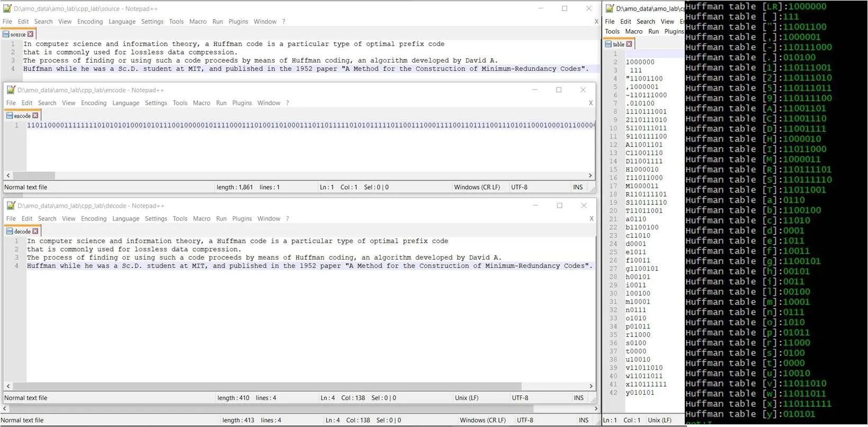Open the File menu in the source window

point(7,22)
